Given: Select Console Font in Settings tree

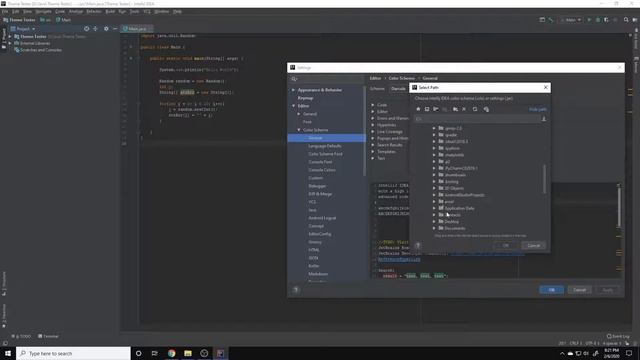Looking at the screenshot, I should (x=320, y=162).
